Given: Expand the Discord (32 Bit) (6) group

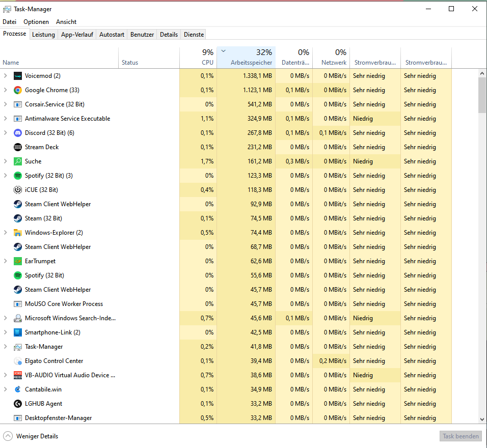Looking at the screenshot, I should pyautogui.click(x=5, y=133).
